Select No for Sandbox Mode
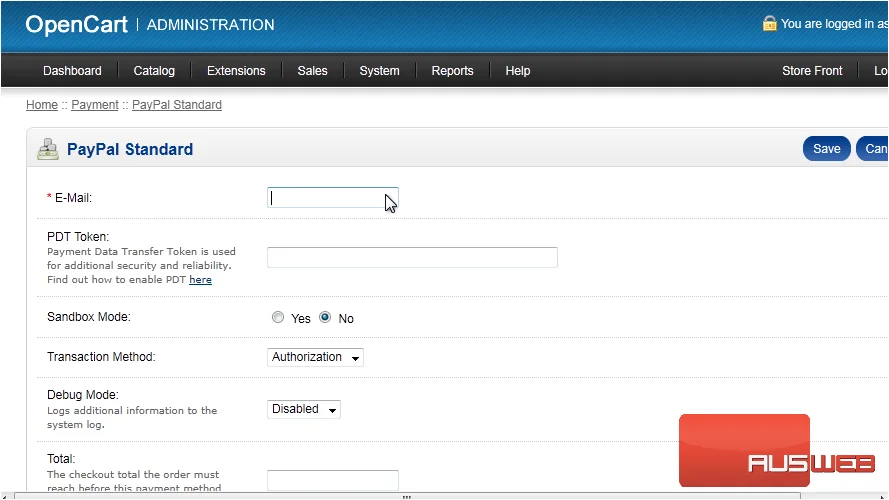Screen dimensions: 889x500 coord(325,317)
